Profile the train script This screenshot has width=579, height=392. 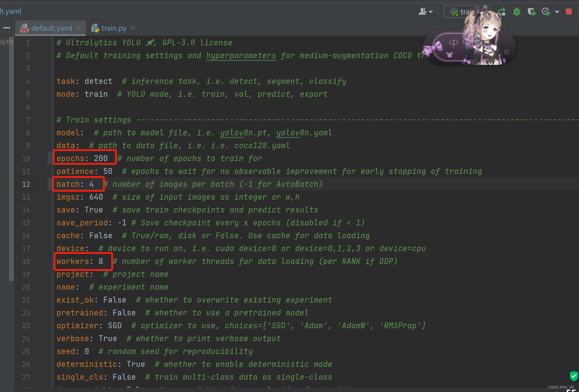coord(546,11)
